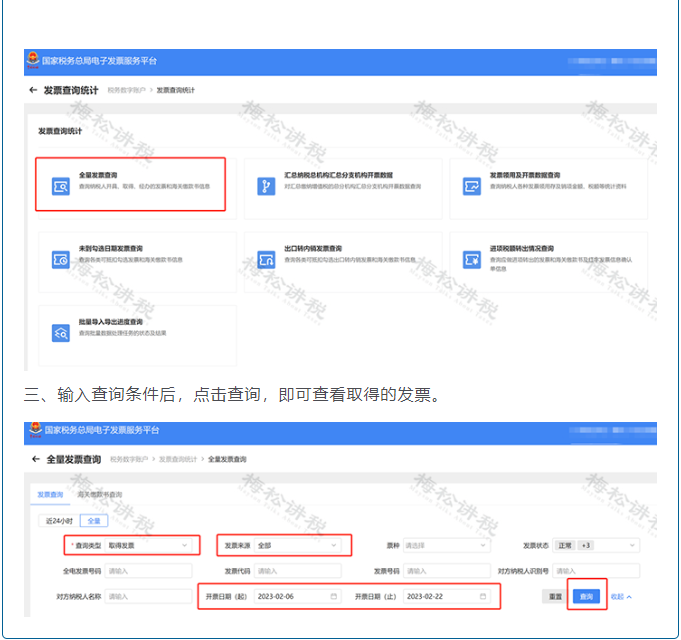Viewport: 681px width, 640px height.
Task: Open the 未到勾选日期发票查询 card title
Action: point(111,248)
